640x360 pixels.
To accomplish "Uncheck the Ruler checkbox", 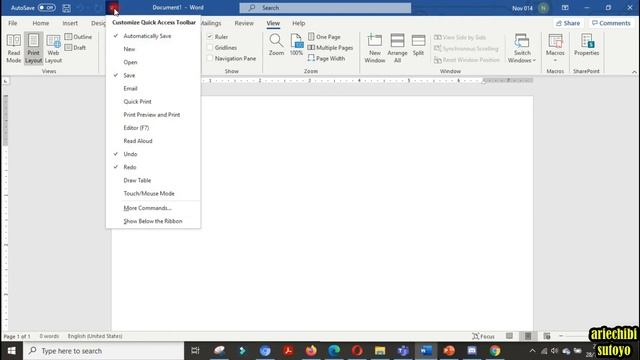I will click(211, 37).
